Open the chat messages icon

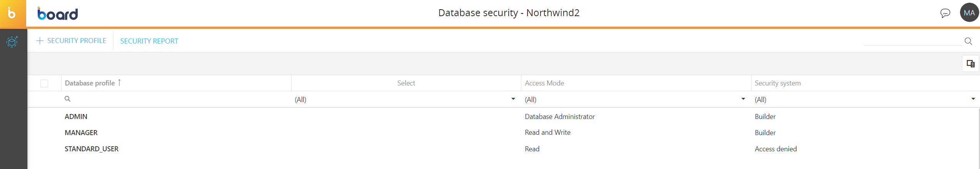945,13
